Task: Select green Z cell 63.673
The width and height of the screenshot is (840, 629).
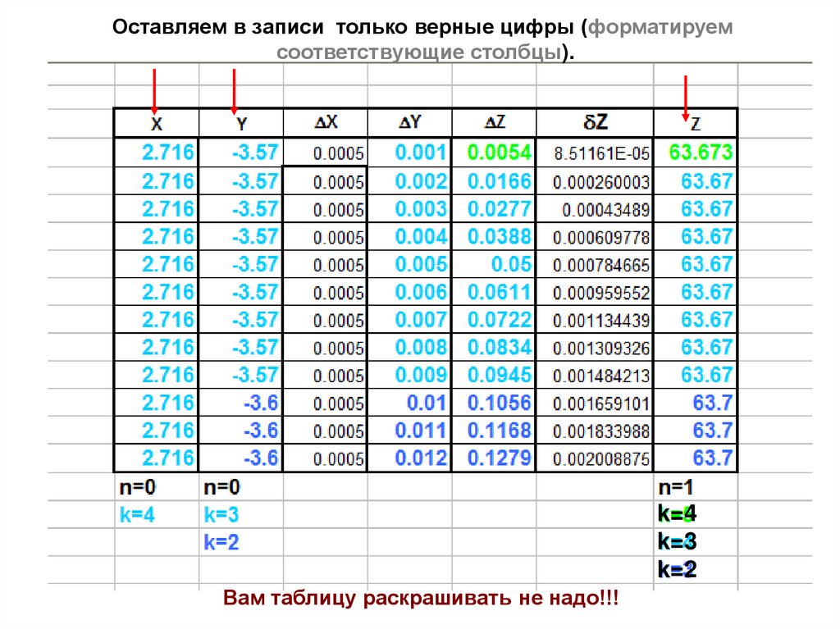Action: coord(696,153)
